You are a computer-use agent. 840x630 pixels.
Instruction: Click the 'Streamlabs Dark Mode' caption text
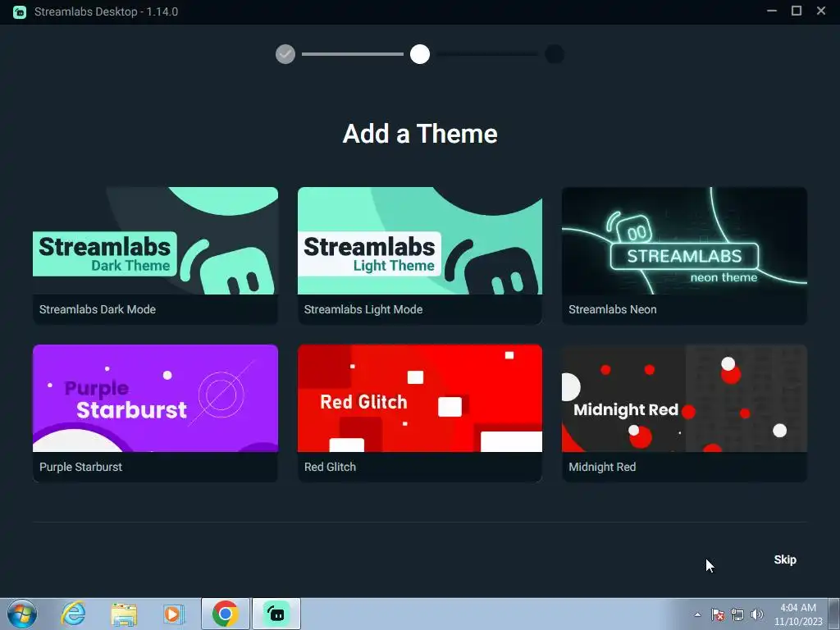pos(98,309)
